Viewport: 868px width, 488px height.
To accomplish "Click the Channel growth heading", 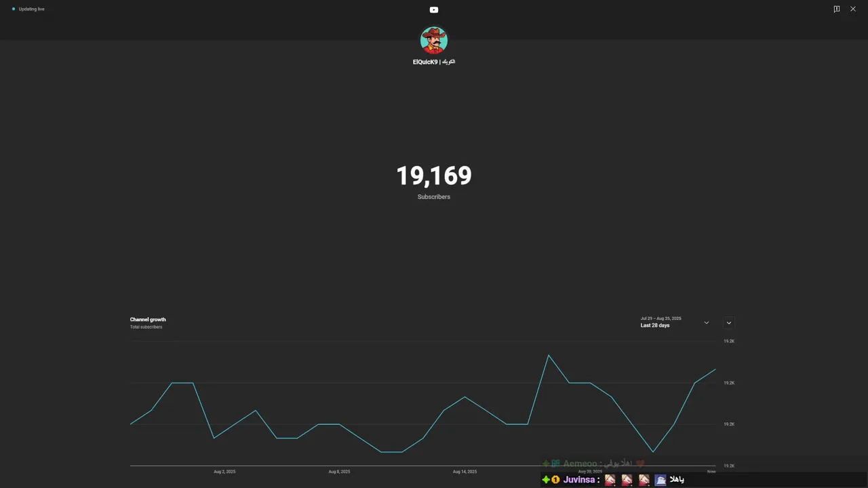I will click(148, 319).
